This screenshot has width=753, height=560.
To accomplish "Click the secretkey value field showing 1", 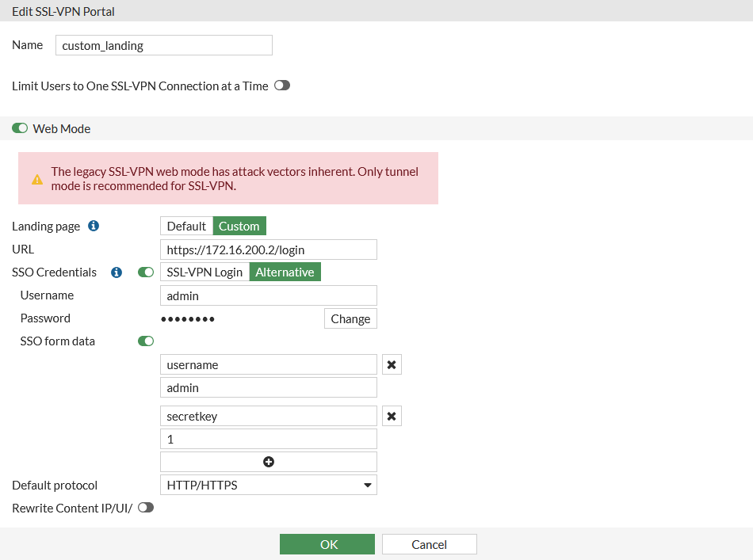I will [x=268, y=438].
